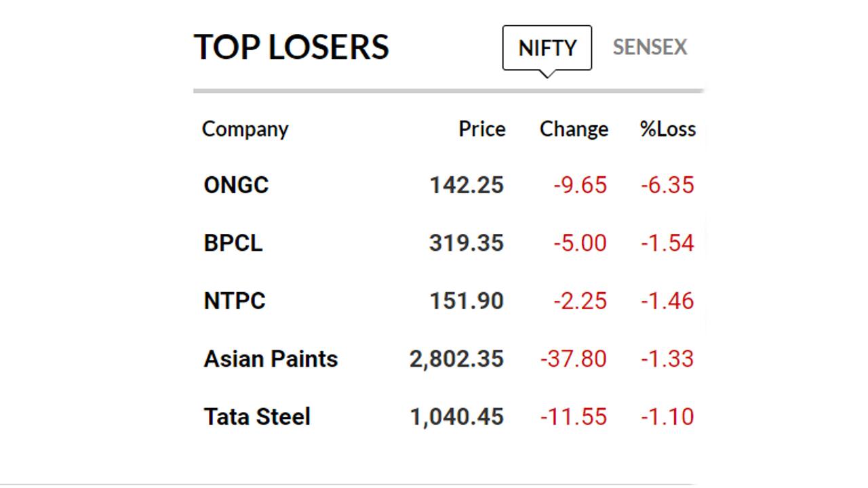The image size is (868, 488).
Task: Switch to the SENSEX tab
Action: [650, 47]
